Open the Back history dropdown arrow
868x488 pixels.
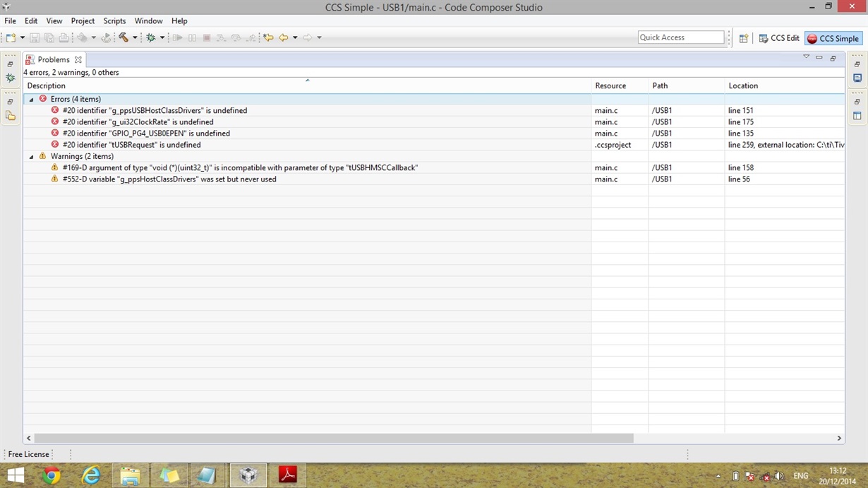click(295, 37)
